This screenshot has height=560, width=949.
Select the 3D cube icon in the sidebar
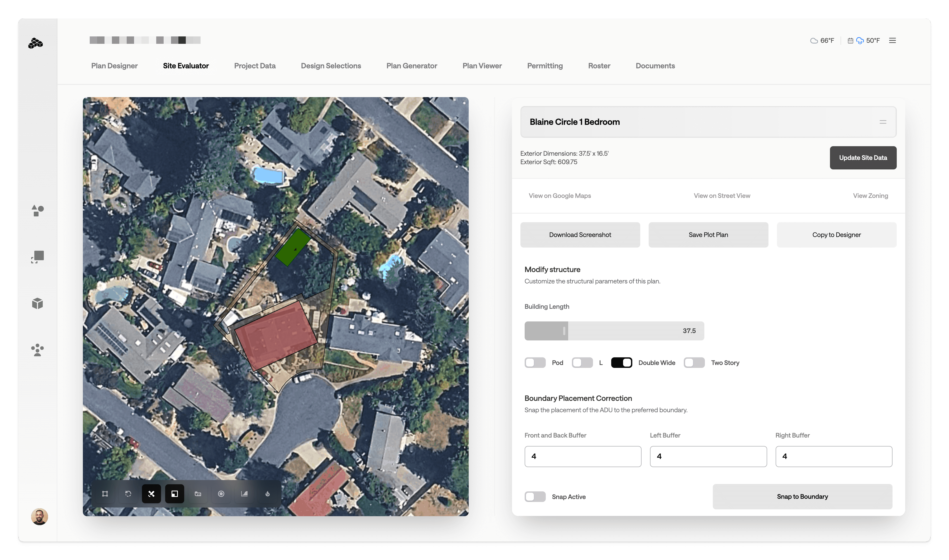(x=37, y=303)
